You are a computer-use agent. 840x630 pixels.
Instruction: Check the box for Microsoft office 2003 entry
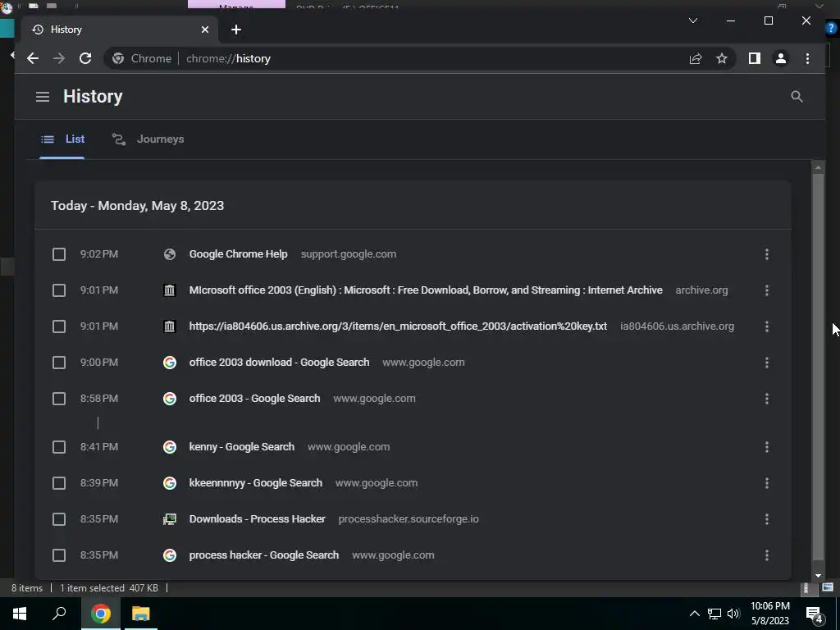click(59, 290)
